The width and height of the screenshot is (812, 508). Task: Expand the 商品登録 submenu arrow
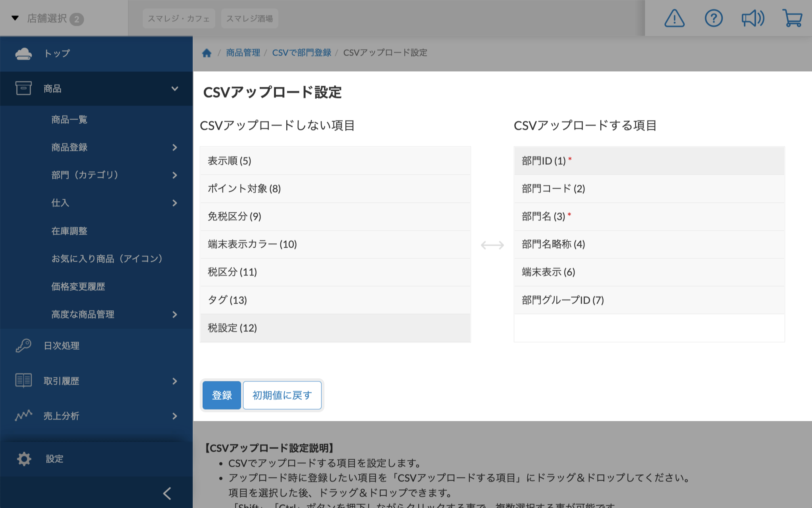tap(175, 147)
